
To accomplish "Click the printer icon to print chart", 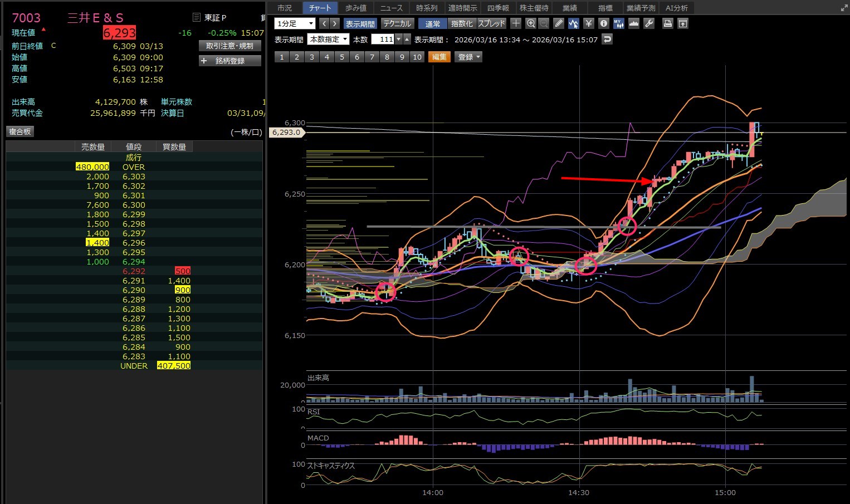I will click(667, 23).
